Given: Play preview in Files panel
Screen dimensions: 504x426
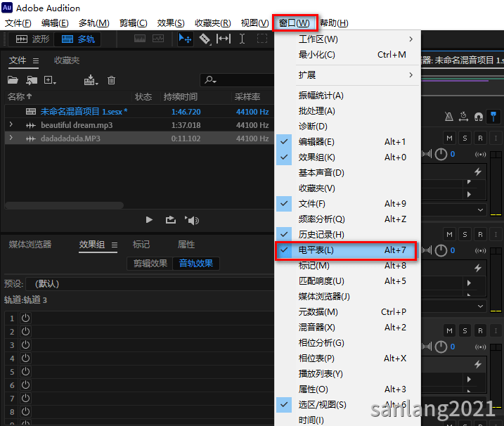Looking at the screenshot, I should tap(149, 220).
